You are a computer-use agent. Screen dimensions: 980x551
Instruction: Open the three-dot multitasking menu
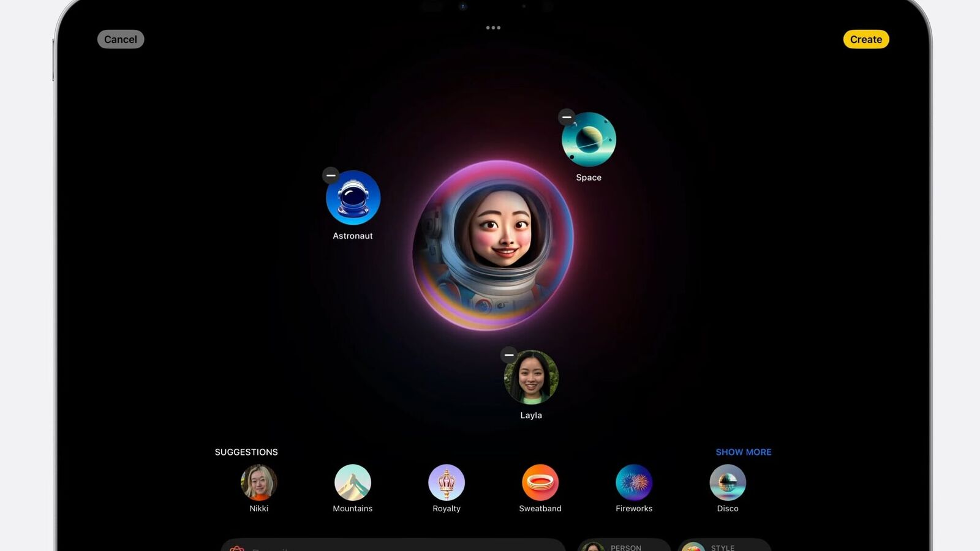[x=493, y=28]
